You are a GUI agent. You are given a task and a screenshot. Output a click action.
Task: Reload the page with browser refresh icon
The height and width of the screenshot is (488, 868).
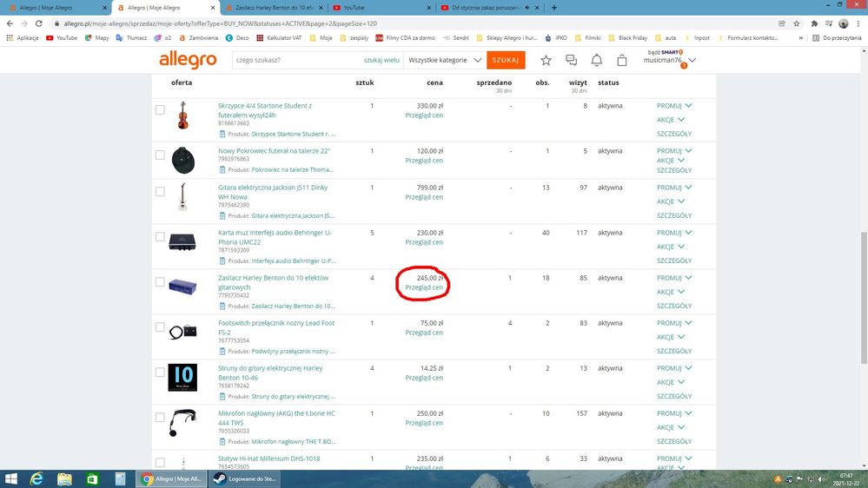[x=39, y=23]
